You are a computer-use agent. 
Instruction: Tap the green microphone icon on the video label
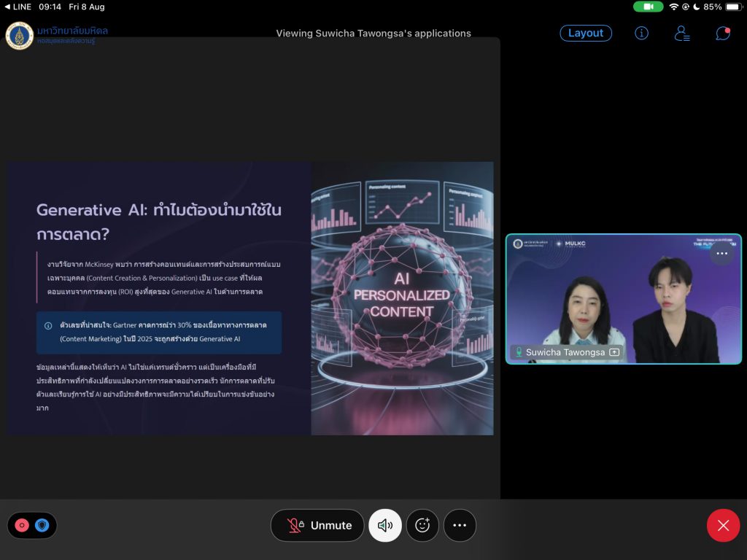point(519,352)
